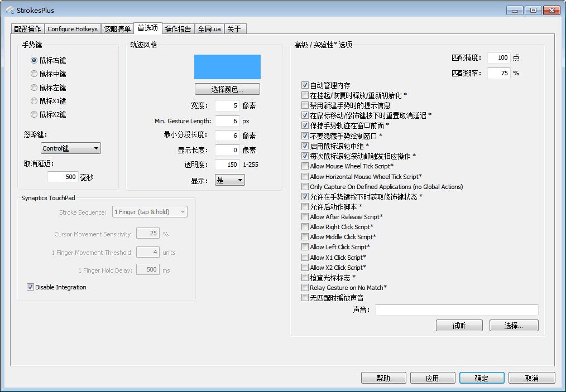Enable Allow Mouse Wheel Tick Script
This screenshot has width=566, height=392.
click(x=305, y=166)
